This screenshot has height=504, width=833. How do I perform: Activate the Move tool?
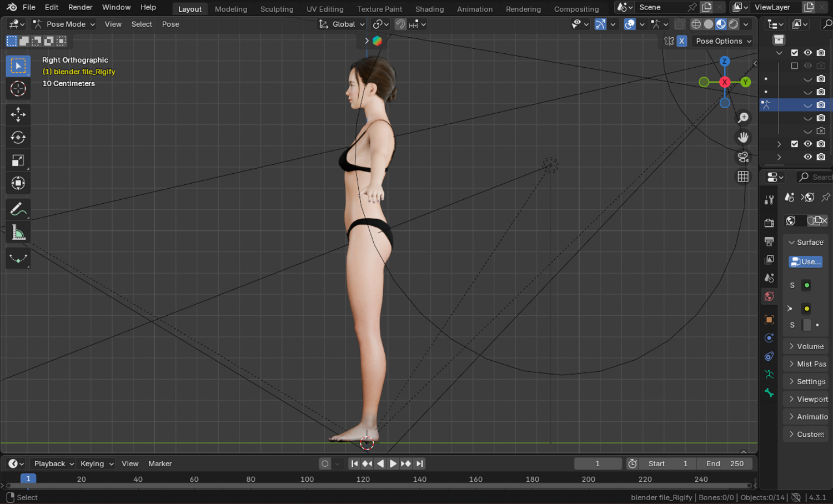[x=18, y=114]
